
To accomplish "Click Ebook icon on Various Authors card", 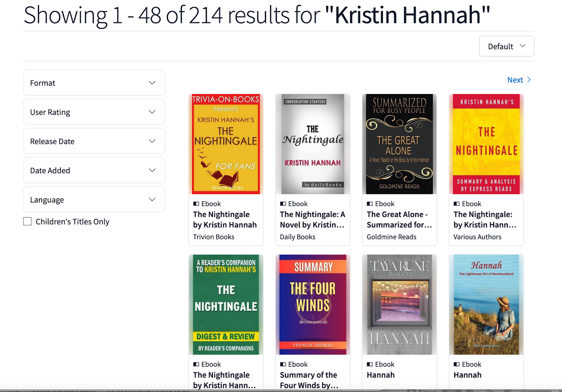I will [456, 204].
